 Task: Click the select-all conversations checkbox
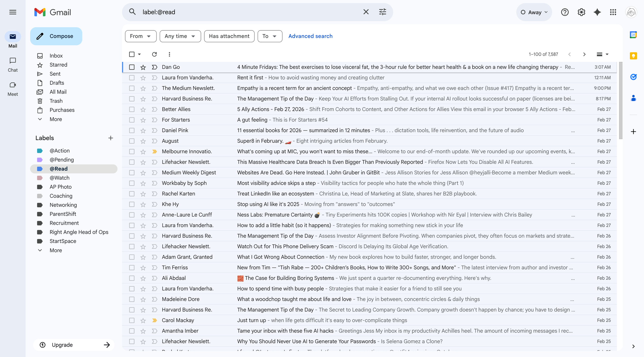[132, 54]
